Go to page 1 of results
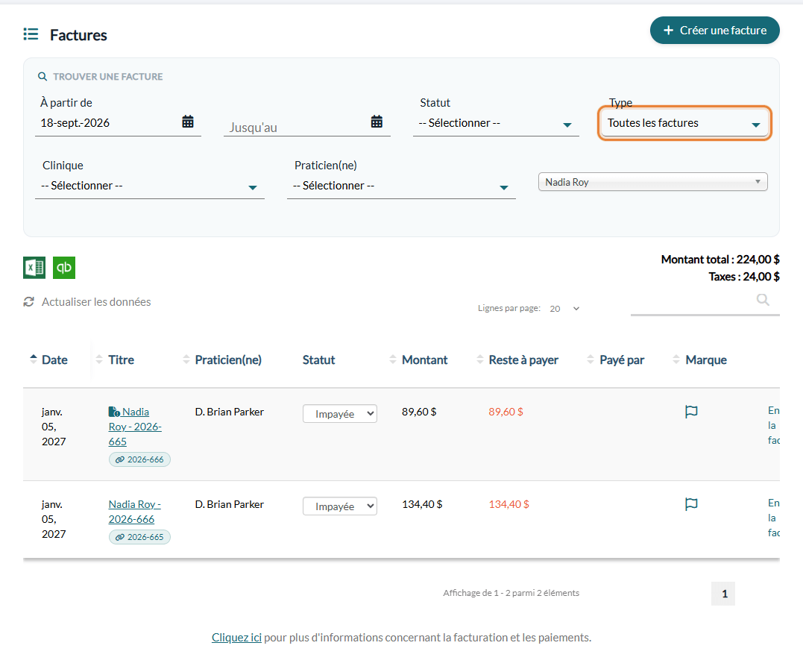 723,594
